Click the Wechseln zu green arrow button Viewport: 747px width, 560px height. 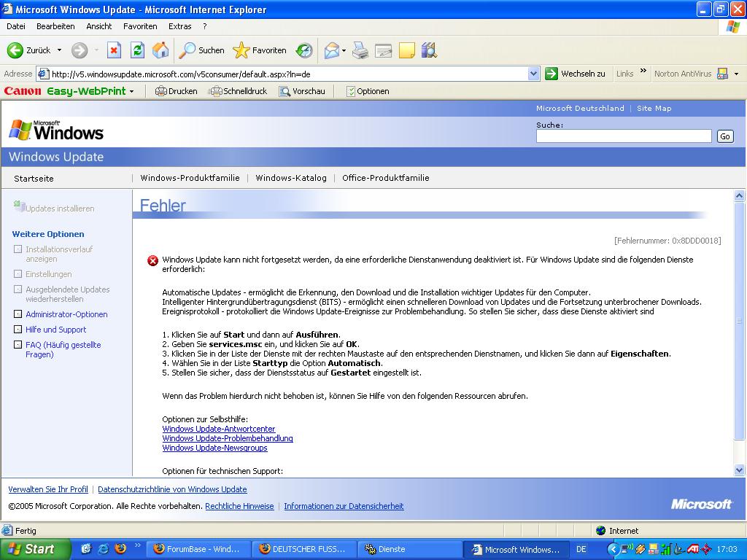(575, 74)
